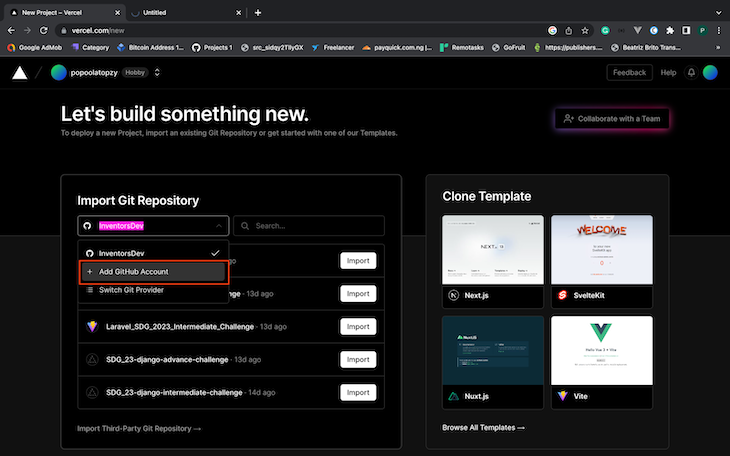Image resolution: width=730 pixels, height=456 pixels.
Task: Open the browser Extensions puzzle icon
Action: click(x=665, y=30)
